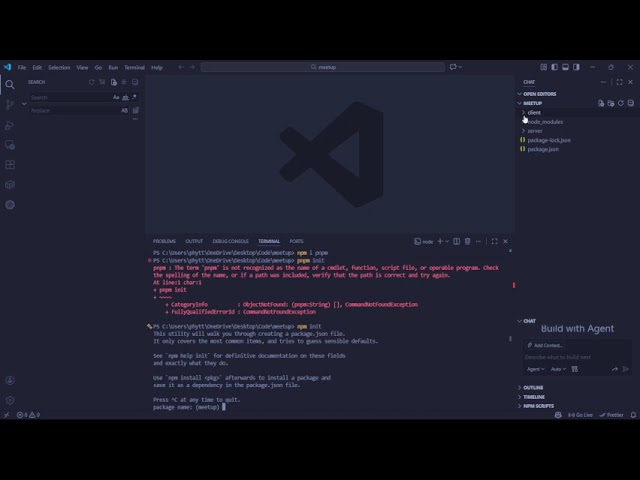
Task: Open the Manage gear menu
Action: (x=10, y=400)
